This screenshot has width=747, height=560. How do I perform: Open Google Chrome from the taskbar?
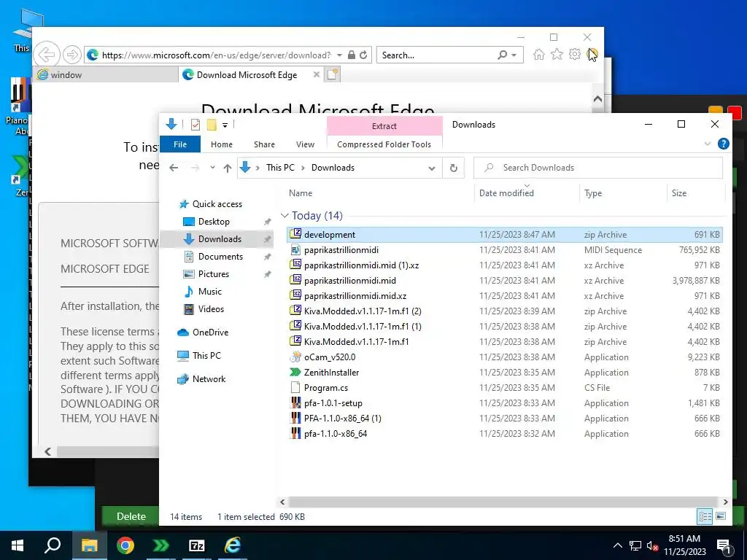pos(125,545)
